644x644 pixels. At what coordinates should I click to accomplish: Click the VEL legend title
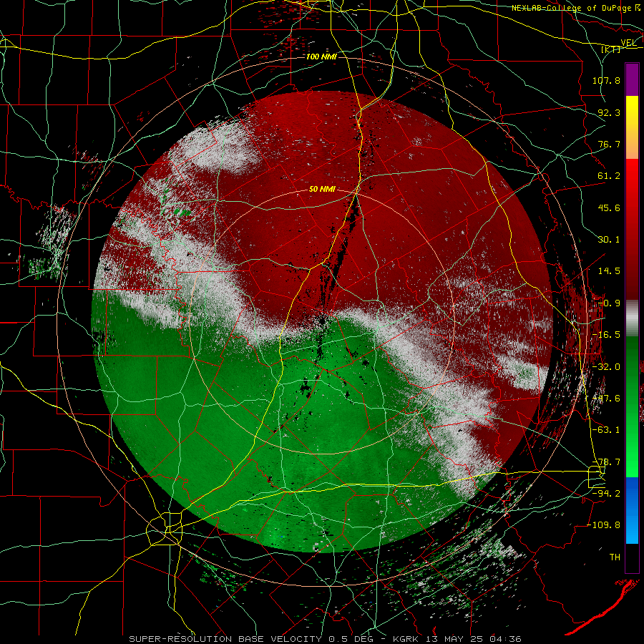click(628, 43)
